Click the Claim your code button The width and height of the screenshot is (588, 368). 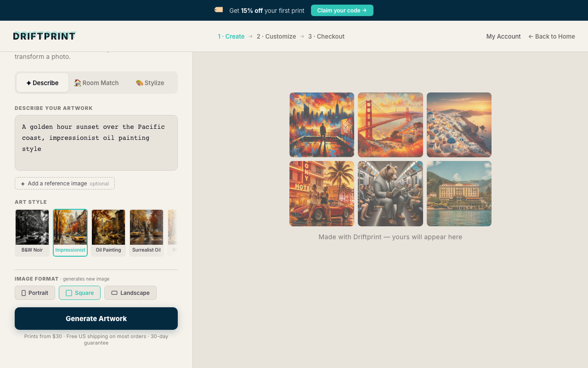pyautogui.click(x=342, y=11)
